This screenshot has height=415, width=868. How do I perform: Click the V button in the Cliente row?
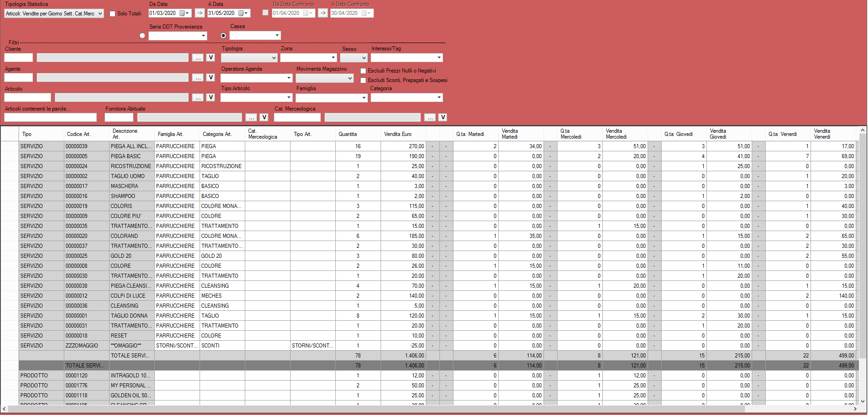[x=210, y=58]
